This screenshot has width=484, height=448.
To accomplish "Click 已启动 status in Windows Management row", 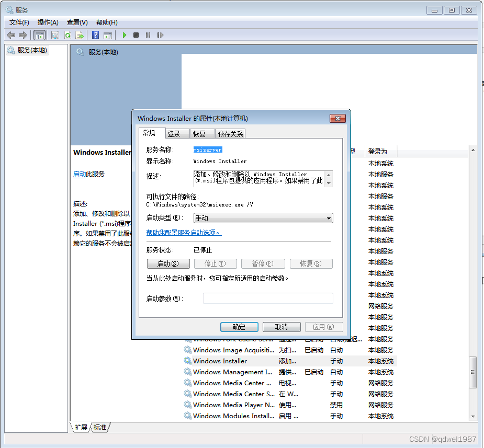I will click(x=314, y=372).
